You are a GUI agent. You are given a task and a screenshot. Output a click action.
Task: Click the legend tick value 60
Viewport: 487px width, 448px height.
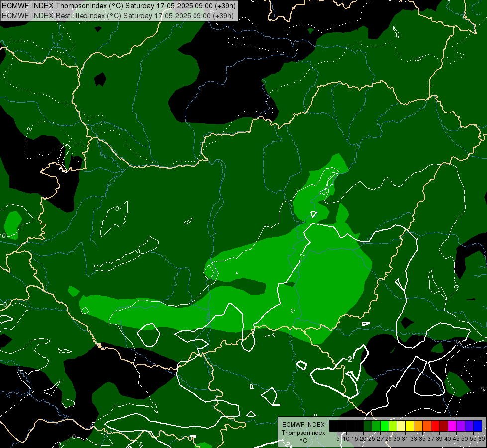tap(482, 439)
